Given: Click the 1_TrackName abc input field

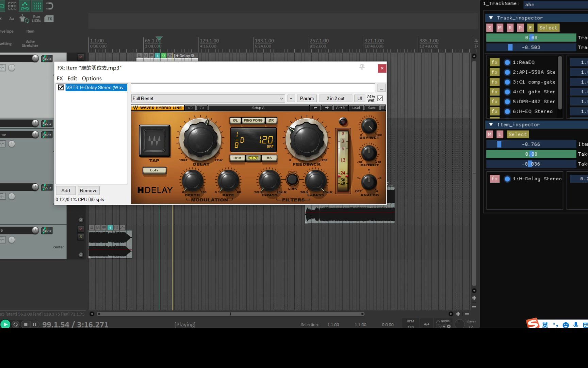Looking at the screenshot, I should [555, 4].
